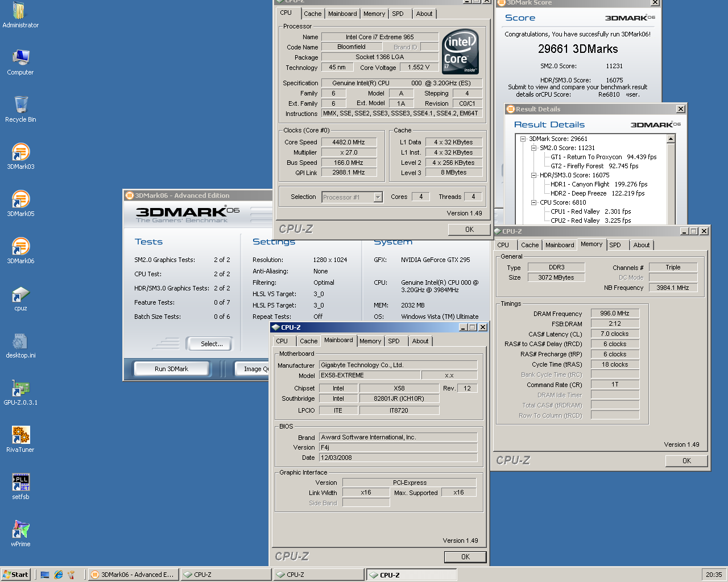Click the CPU-Z Mainboard window title icon
Viewport: 728px width, 582px height.
tap(276, 327)
